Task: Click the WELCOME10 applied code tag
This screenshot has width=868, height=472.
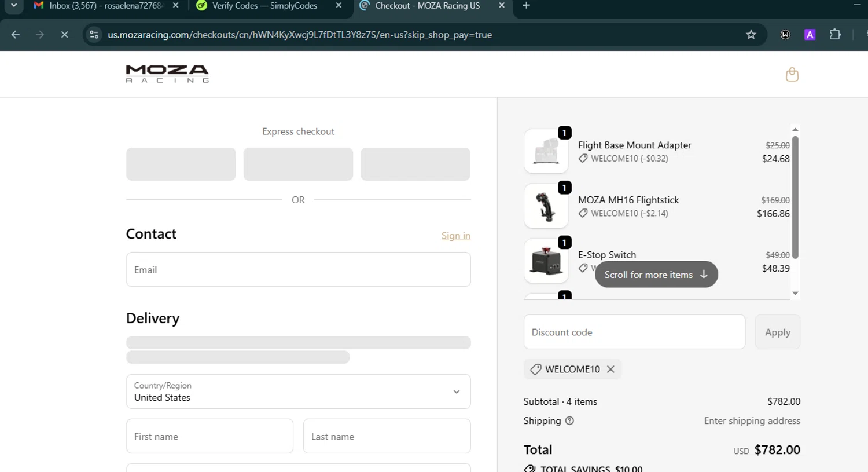Action: pos(572,369)
